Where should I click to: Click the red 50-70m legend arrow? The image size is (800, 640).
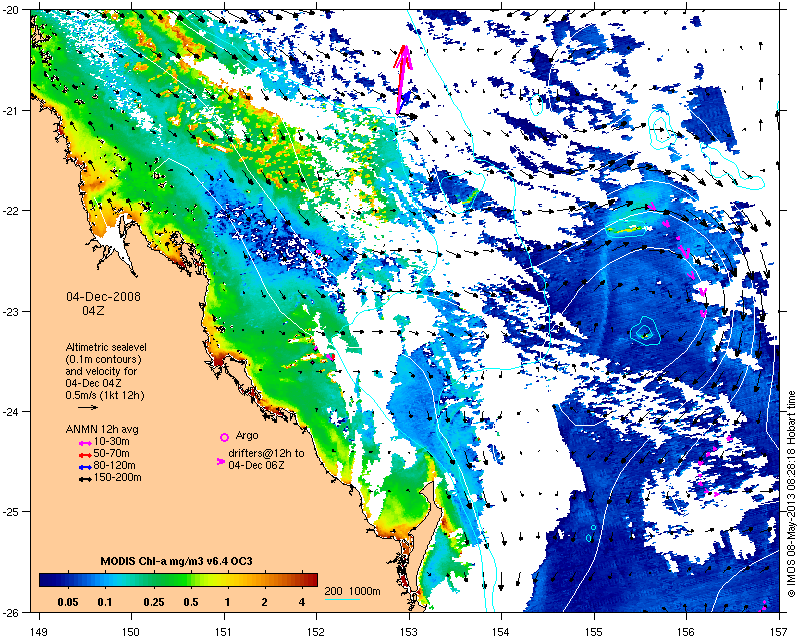[x=85, y=455]
